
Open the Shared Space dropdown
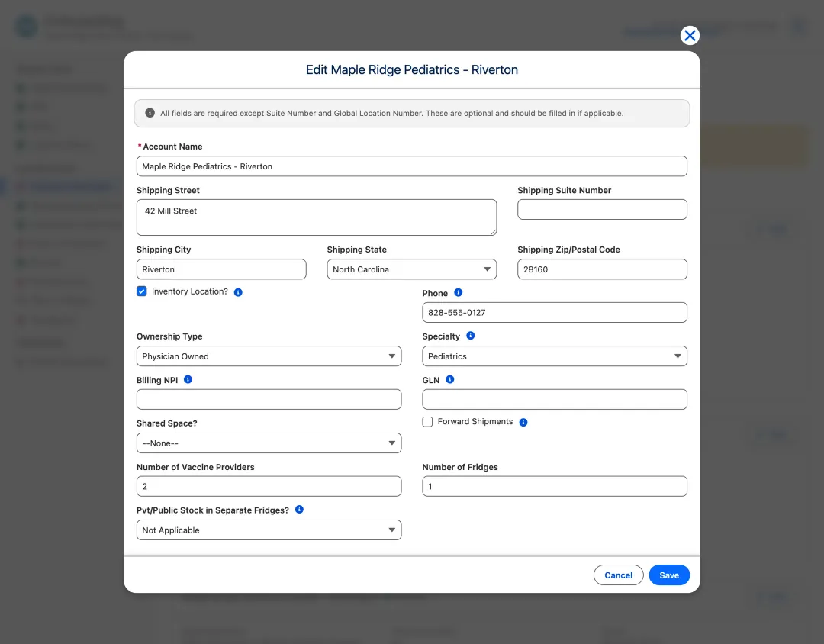pyautogui.click(x=269, y=443)
